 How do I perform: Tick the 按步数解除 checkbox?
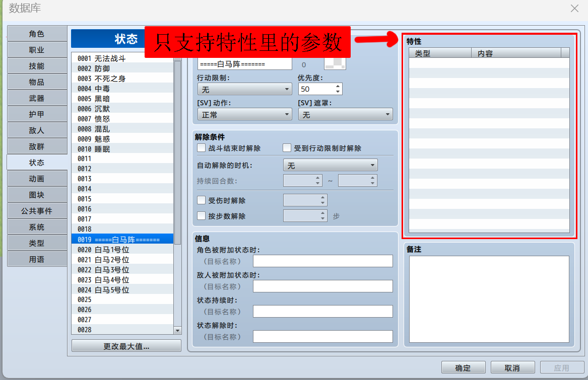(202, 216)
